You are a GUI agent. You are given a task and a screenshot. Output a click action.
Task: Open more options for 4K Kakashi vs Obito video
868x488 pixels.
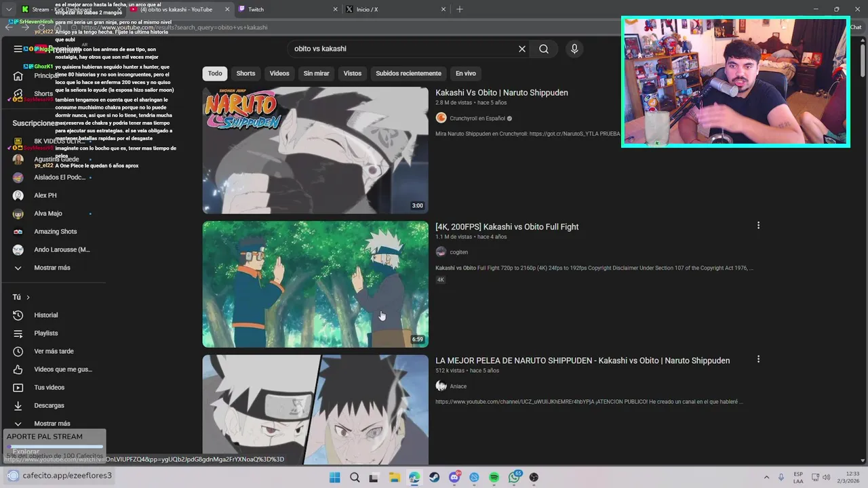point(758,226)
